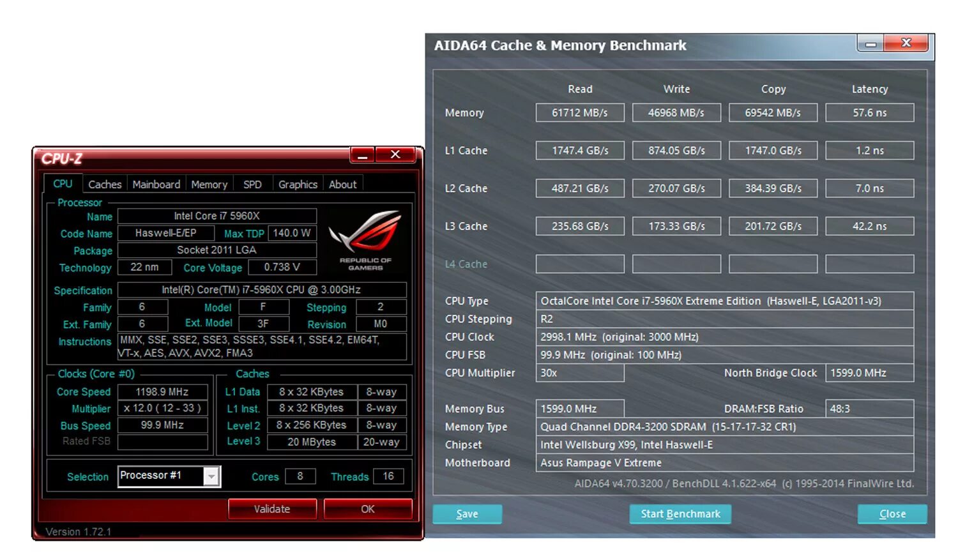Click the Package field Socket 2011 LGA

point(217,250)
